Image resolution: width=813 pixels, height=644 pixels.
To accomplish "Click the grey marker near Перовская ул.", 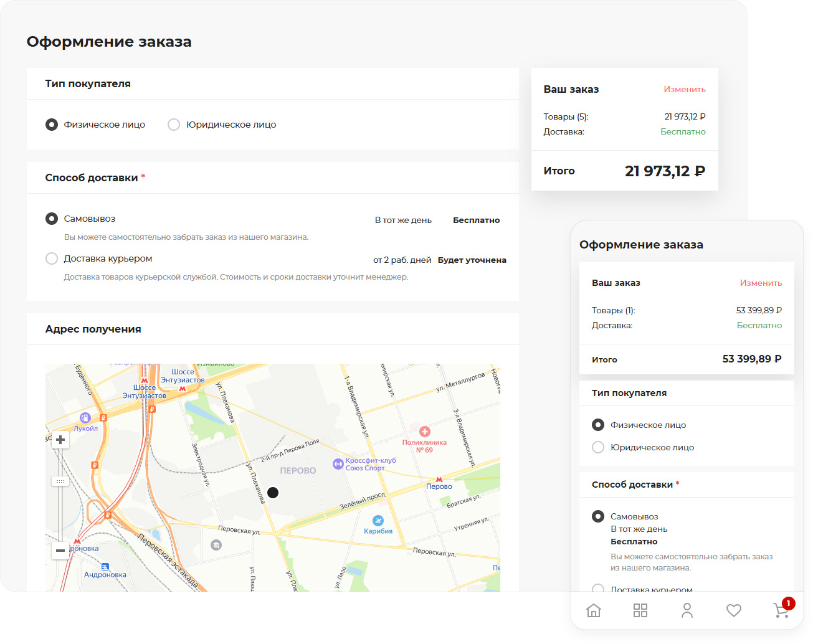I will pyautogui.click(x=216, y=545).
